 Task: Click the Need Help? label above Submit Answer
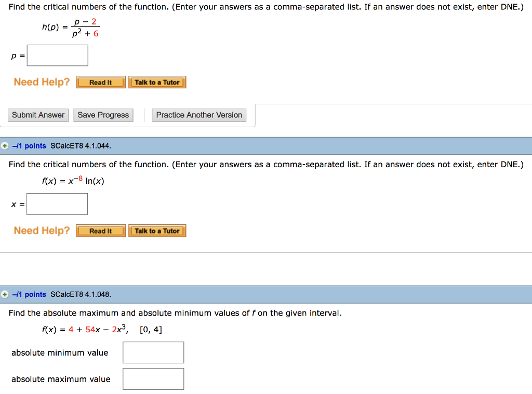(42, 82)
